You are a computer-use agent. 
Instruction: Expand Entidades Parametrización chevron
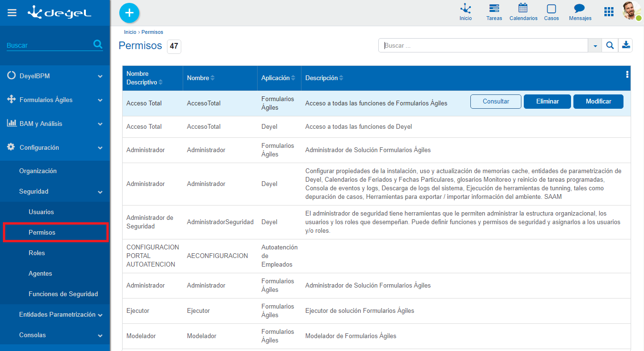point(100,315)
